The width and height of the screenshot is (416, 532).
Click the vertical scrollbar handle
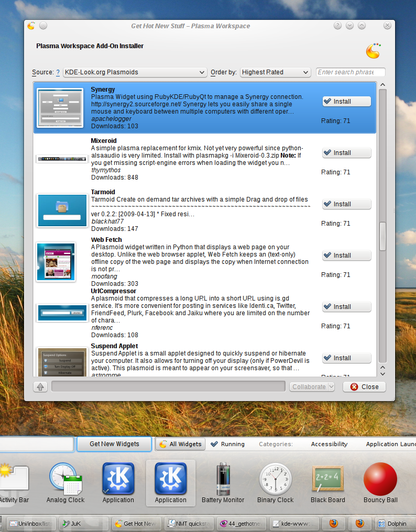[x=382, y=237]
